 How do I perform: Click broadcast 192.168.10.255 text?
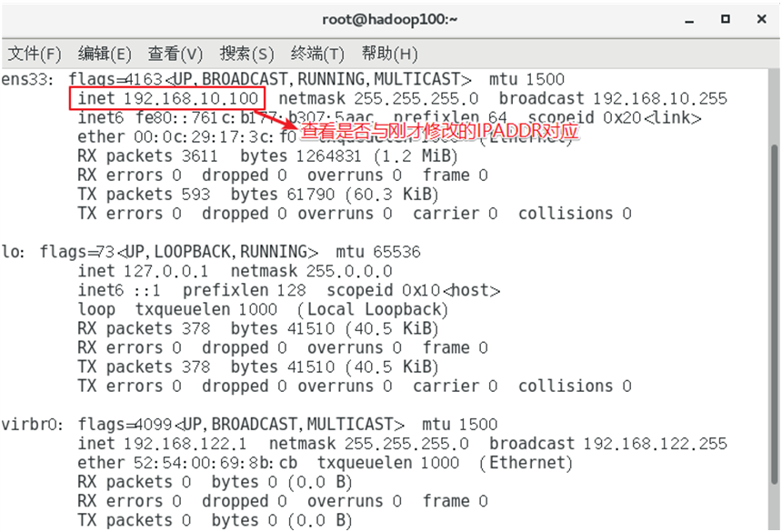613,98
